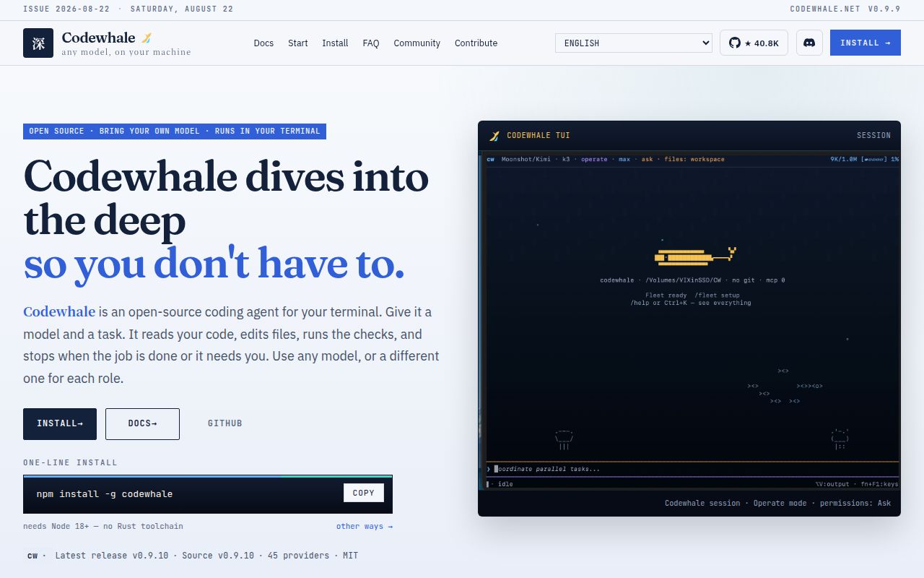924x578 pixels.
Task: Open the FAQ nav item
Action: point(371,43)
